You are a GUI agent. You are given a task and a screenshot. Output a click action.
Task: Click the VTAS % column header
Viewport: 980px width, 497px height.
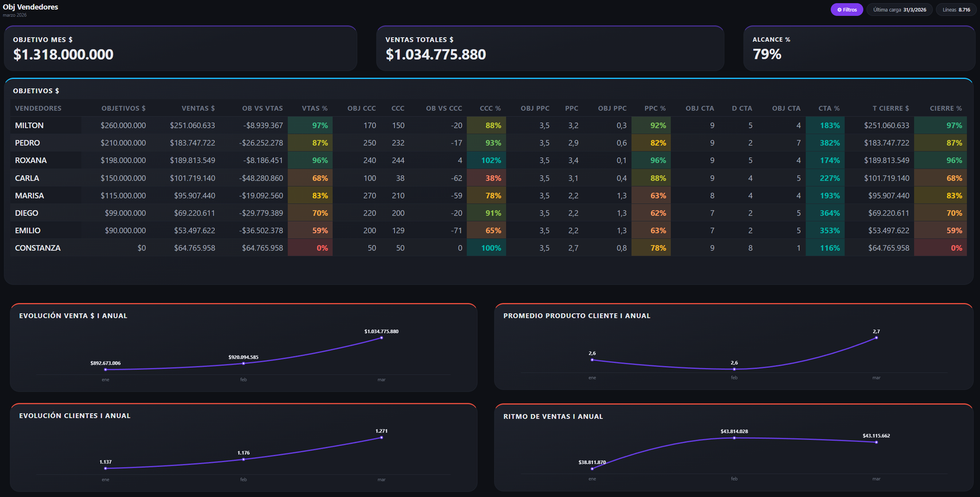(x=315, y=108)
